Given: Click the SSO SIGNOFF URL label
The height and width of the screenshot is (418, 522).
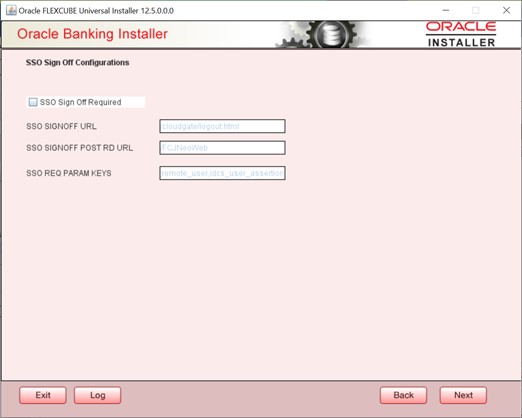Looking at the screenshot, I should tap(61, 126).
